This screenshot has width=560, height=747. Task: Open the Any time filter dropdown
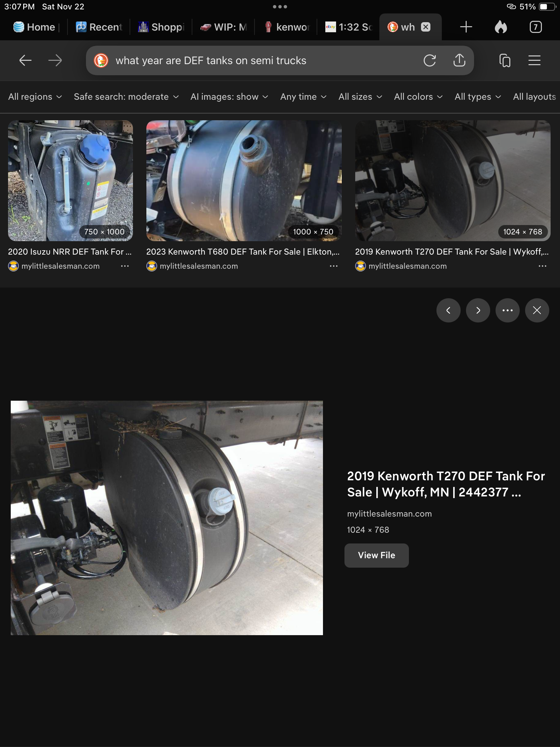coord(303,97)
